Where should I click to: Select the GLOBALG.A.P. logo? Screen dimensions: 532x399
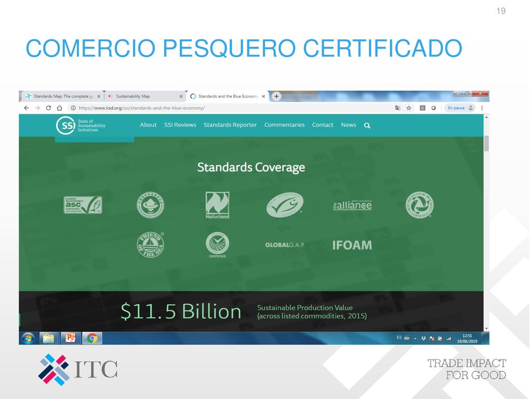coord(285,245)
